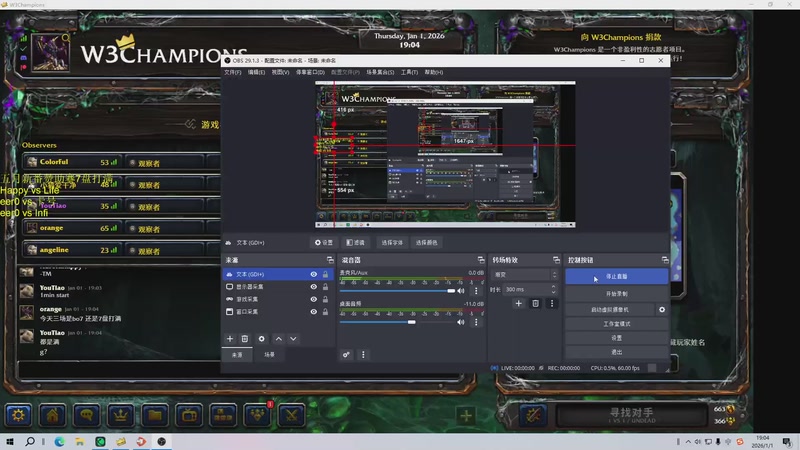Click 启动虚拟摄像机 button
This screenshot has width=800, height=450.
coord(610,310)
